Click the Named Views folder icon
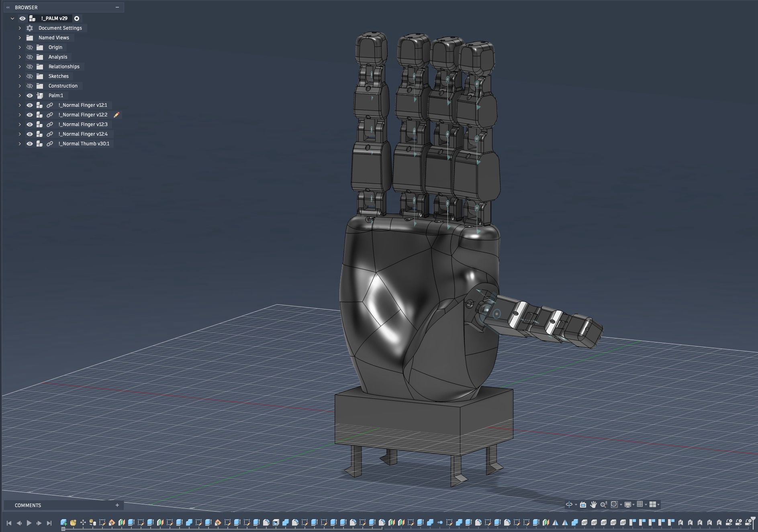Viewport: 758px width, 532px height. [x=30, y=38]
